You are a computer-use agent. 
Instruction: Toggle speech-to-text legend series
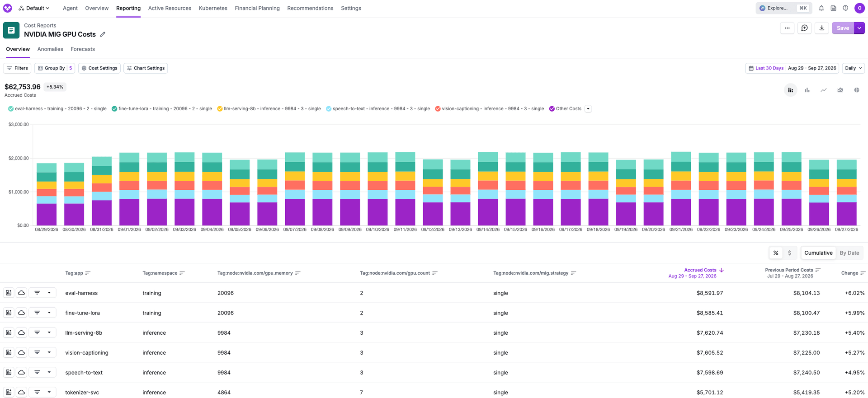coord(378,109)
